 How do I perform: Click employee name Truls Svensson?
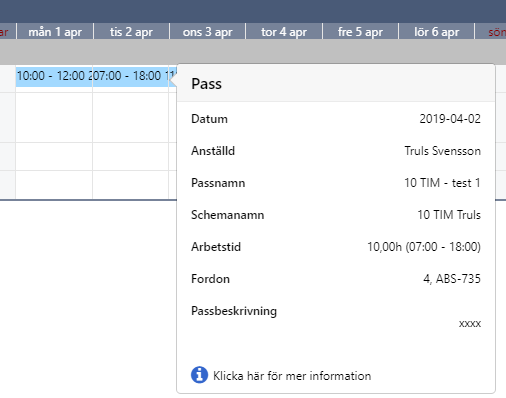coord(443,151)
